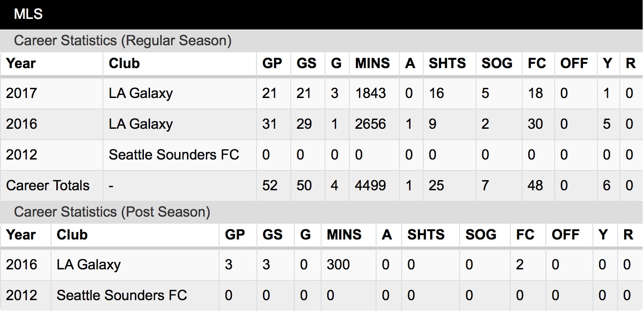The width and height of the screenshot is (644, 312).
Task: Click the Club column header in Regular Season
Action: click(x=124, y=63)
